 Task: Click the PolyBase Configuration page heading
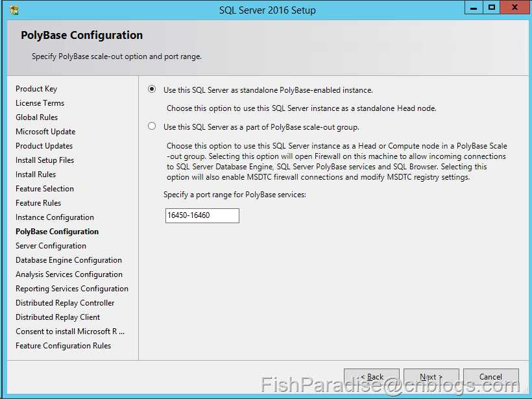click(x=82, y=35)
